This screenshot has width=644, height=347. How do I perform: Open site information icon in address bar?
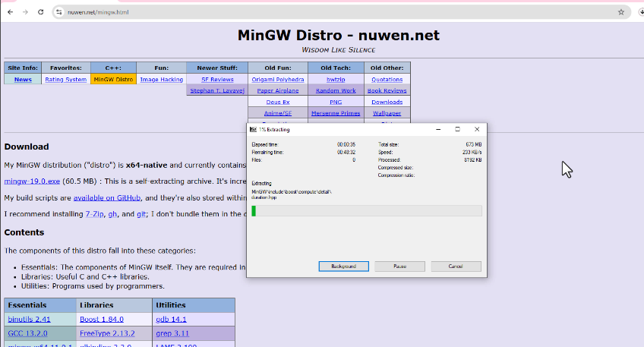[59, 12]
